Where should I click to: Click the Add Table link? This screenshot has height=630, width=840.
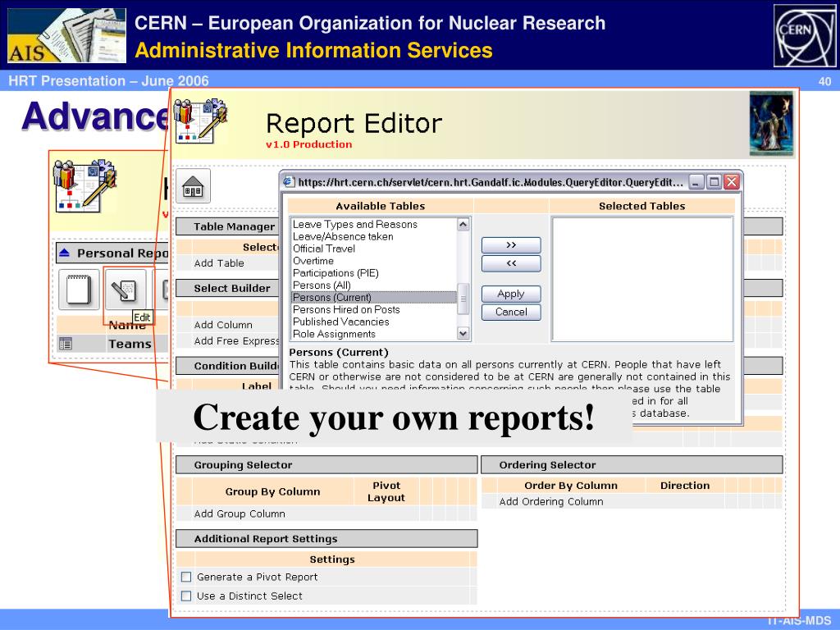(x=219, y=263)
